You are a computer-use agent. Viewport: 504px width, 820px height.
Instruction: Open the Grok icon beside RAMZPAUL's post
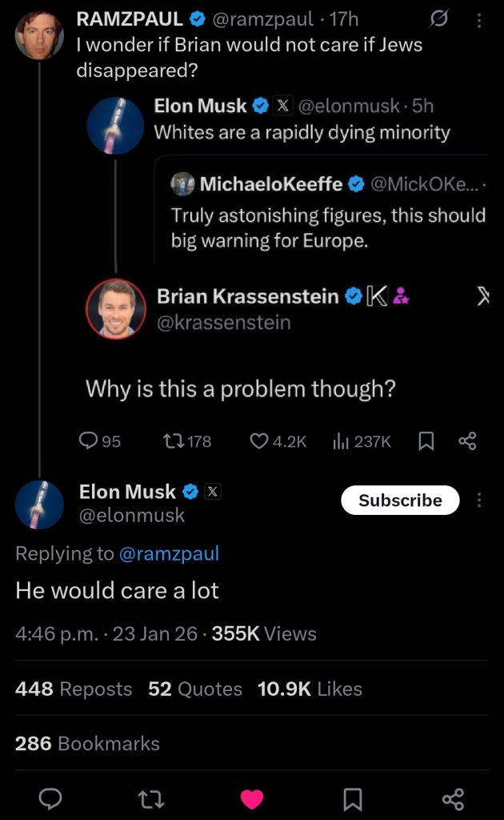[438, 19]
